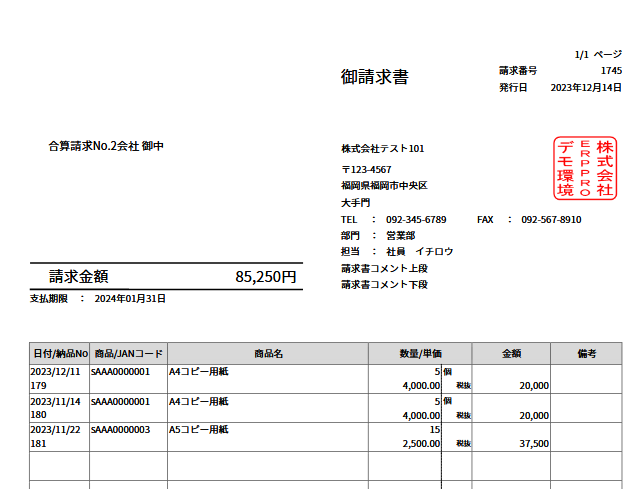This screenshot has height=503, width=642.
Task: Click the 請求書コメント上段 comment line
Action: click(384, 268)
